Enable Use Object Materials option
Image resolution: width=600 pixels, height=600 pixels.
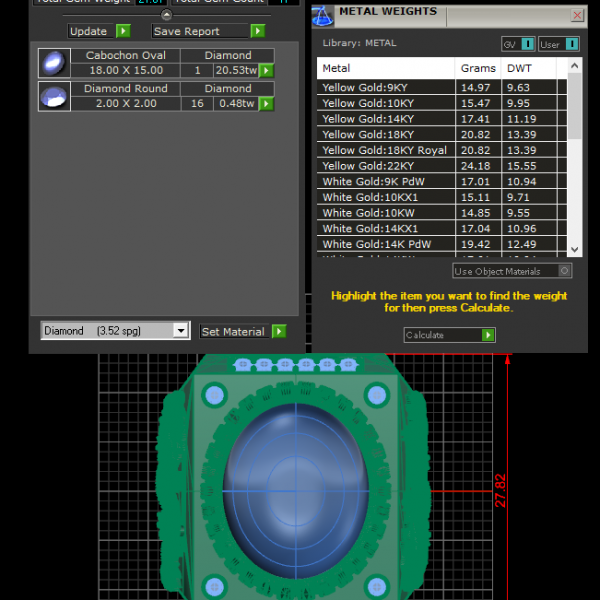(565, 271)
